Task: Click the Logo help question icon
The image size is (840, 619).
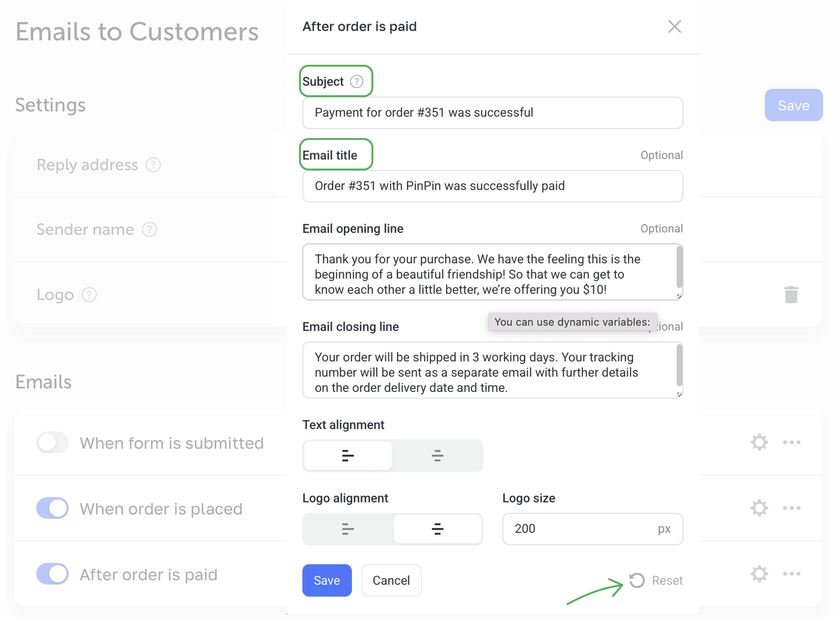Action: [x=89, y=295]
